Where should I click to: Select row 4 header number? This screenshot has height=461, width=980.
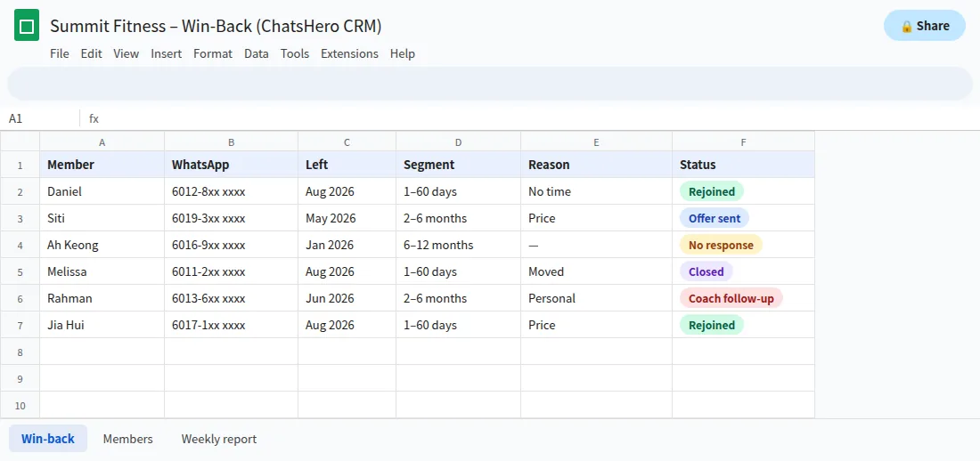tap(20, 245)
